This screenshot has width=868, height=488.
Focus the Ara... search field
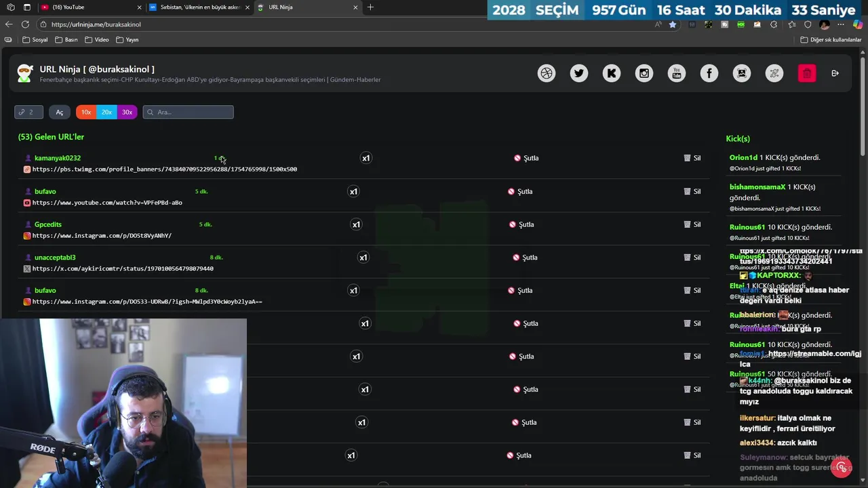click(x=189, y=112)
